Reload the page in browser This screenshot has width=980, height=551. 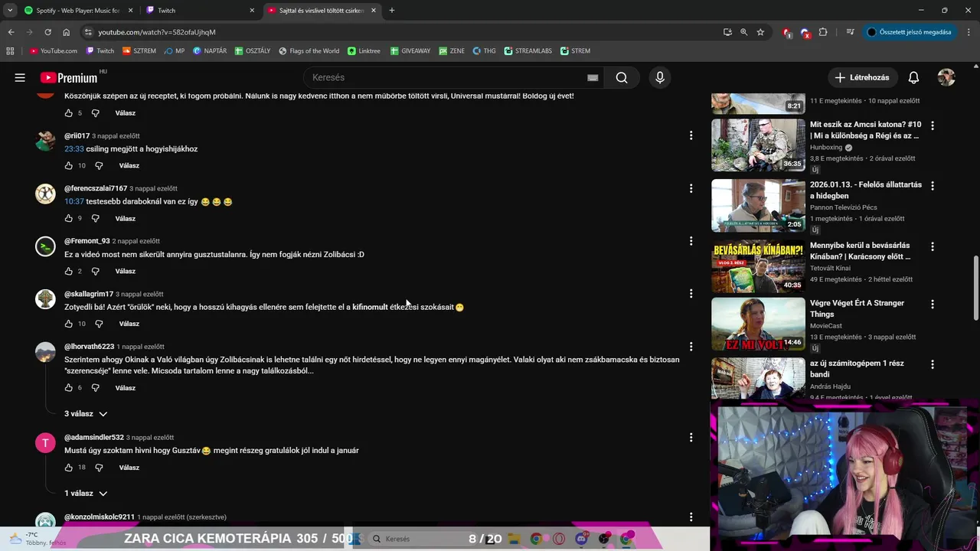tap(47, 32)
